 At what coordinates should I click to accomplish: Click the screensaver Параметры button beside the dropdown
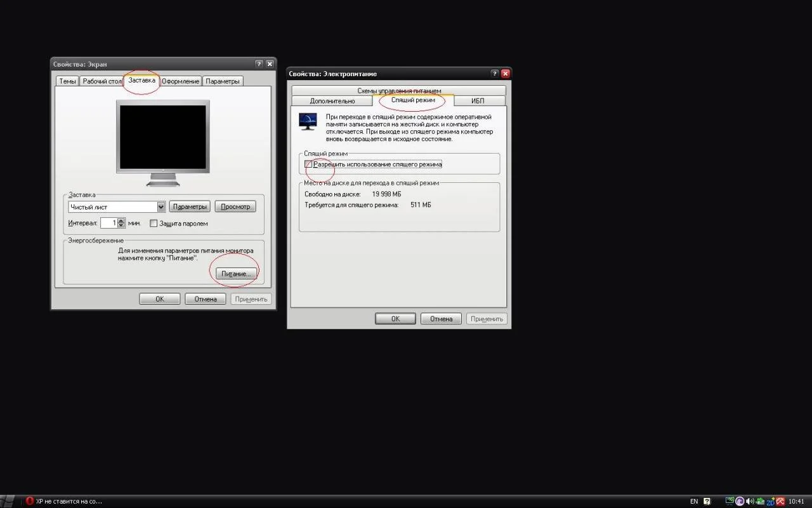click(x=190, y=206)
